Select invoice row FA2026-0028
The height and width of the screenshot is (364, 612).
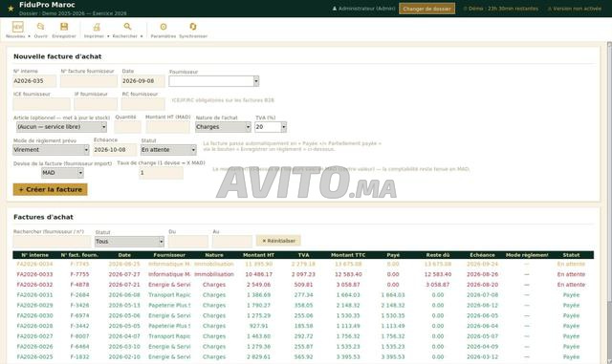pyautogui.click(x=303, y=326)
